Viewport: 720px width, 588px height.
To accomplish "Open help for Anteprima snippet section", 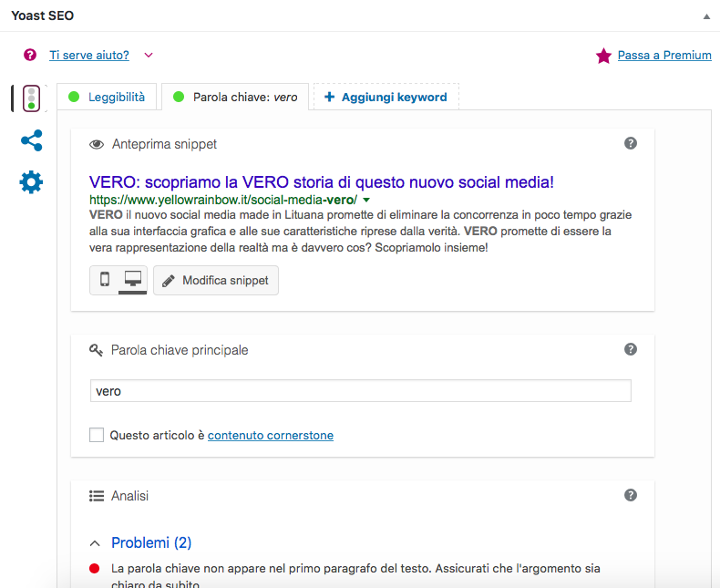I will coord(631,143).
